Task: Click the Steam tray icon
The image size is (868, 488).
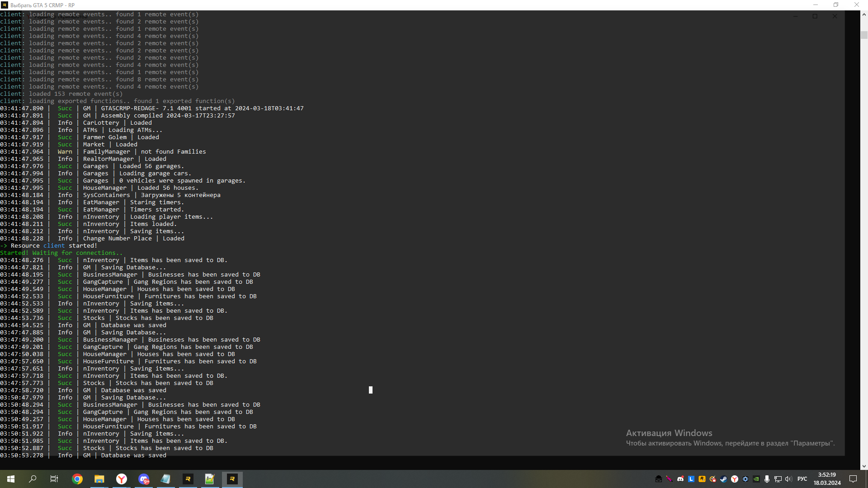Action: tap(723, 479)
